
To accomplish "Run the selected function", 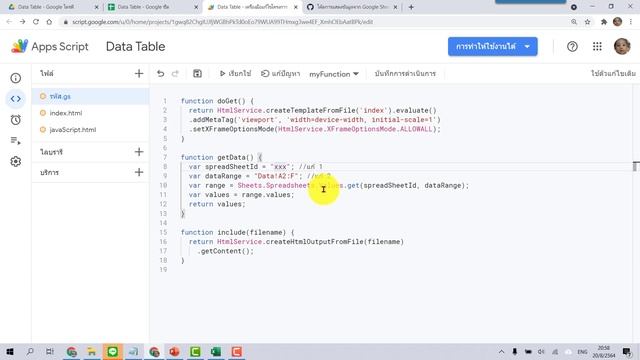I will coord(235,73).
